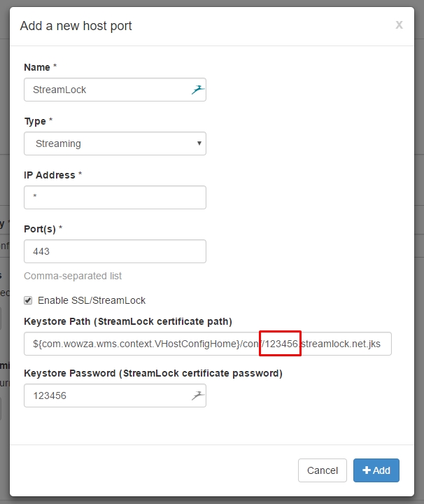
Task: Click into the IP Address field
Action: pyautogui.click(x=115, y=197)
